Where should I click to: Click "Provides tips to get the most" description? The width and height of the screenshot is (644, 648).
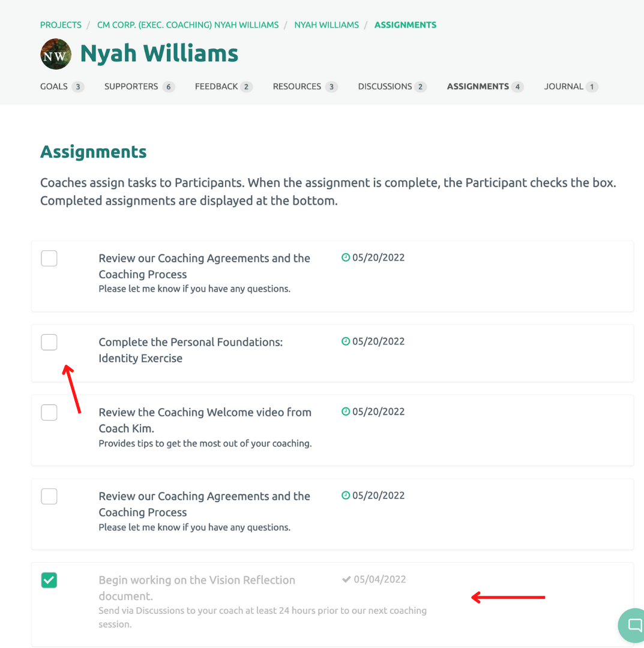click(x=205, y=443)
